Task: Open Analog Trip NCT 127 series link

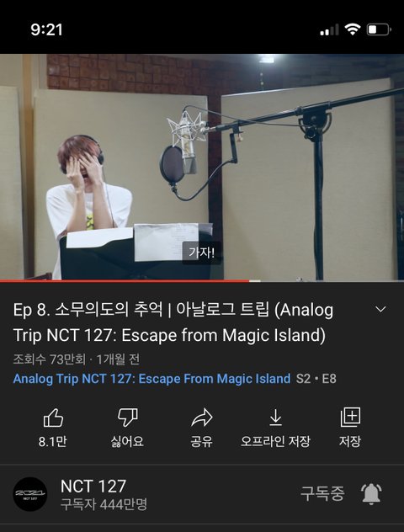Action: click(151, 379)
